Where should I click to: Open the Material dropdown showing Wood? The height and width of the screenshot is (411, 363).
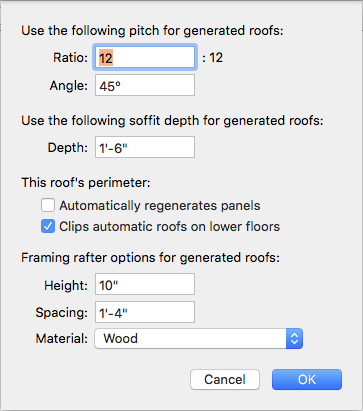199,339
